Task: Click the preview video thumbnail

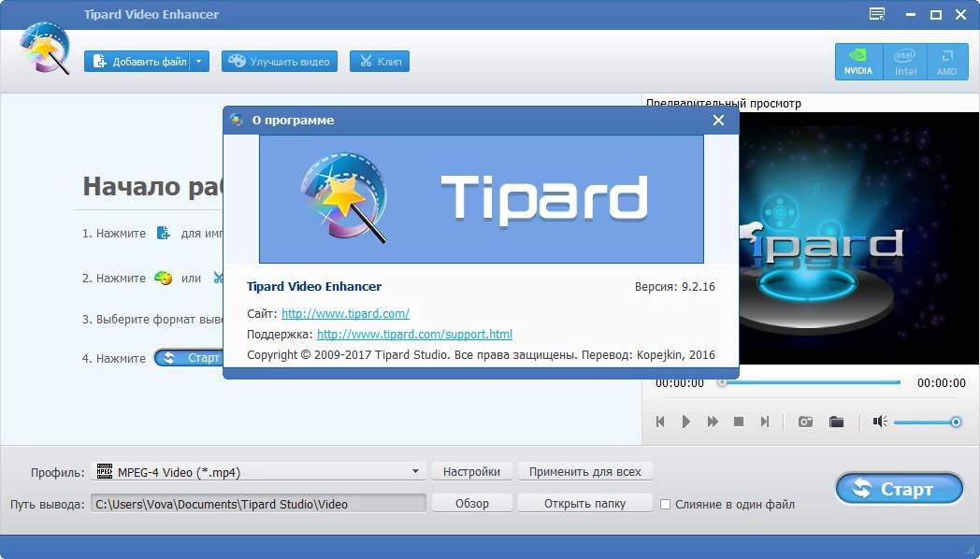Action: click(858, 238)
